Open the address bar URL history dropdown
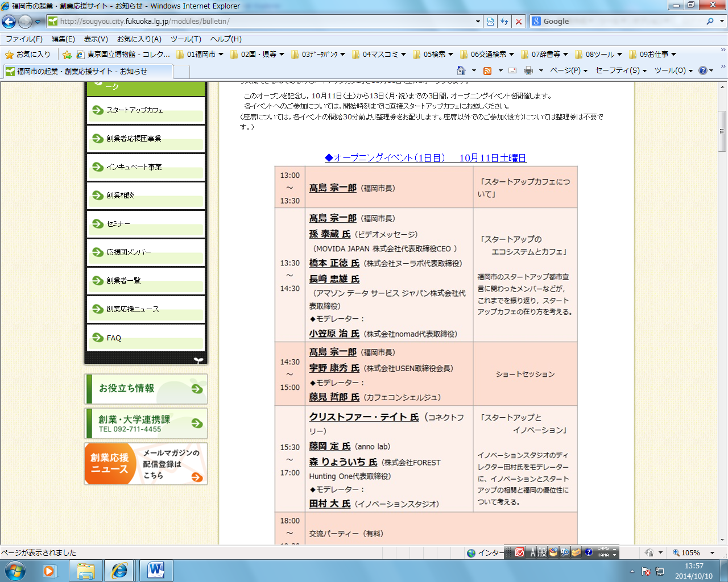Screen dimensions: 728x582 pos(478,22)
